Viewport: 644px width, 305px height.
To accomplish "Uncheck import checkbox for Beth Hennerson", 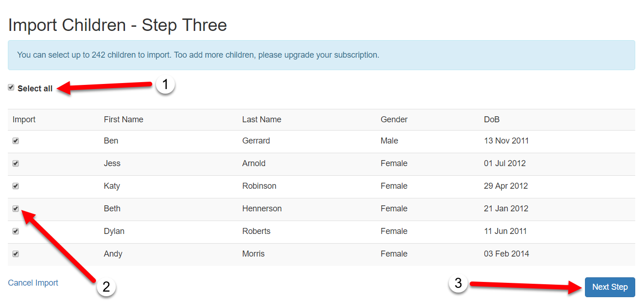I will (16, 209).
